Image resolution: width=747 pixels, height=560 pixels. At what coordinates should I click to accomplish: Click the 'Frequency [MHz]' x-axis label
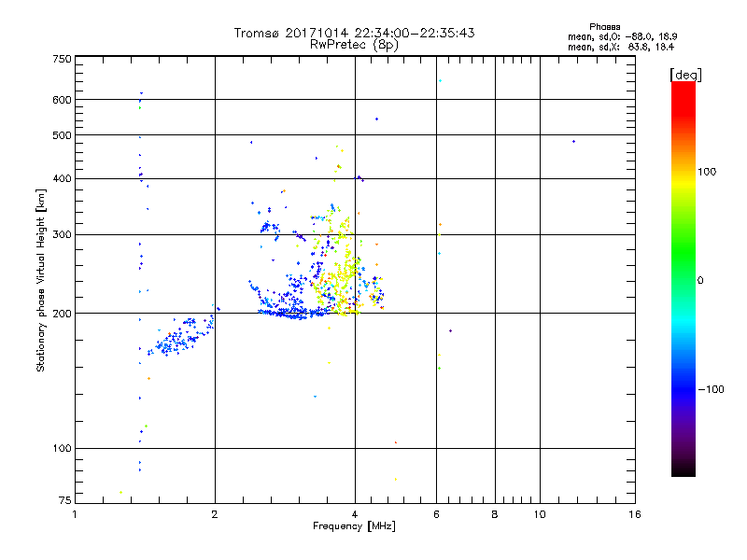point(354,526)
